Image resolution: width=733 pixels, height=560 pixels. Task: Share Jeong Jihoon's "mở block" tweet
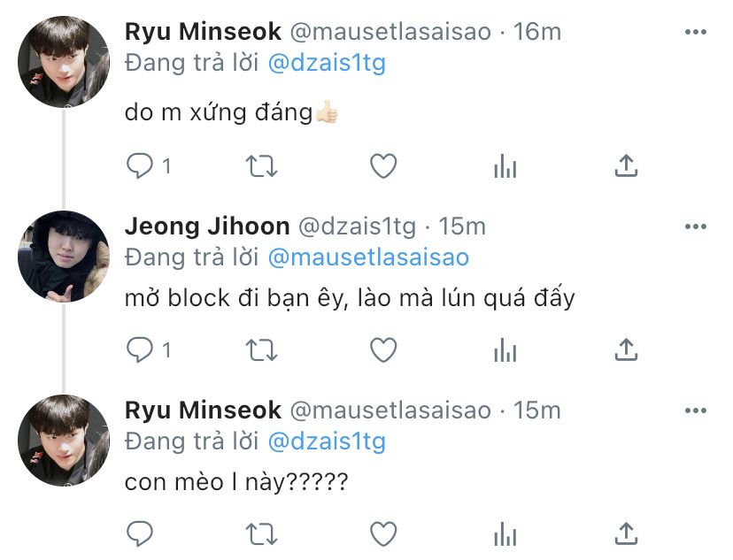tap(626, 350)
